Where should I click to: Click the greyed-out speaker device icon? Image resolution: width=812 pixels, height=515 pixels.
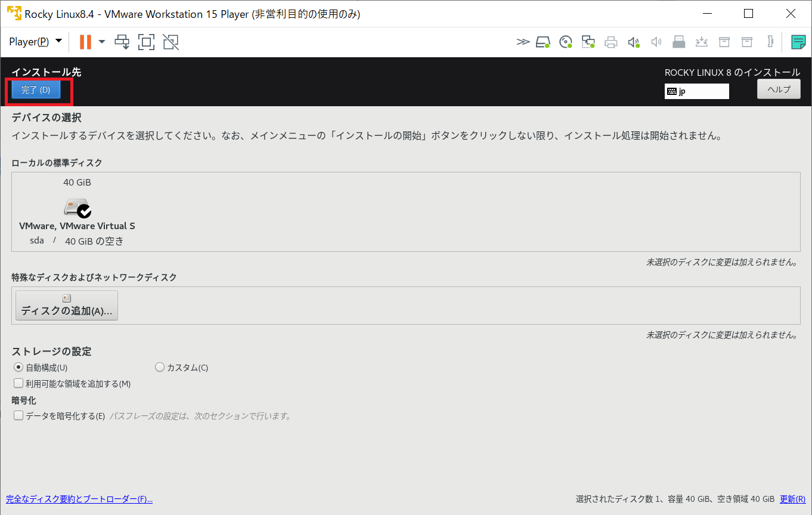tap(656, 42)
